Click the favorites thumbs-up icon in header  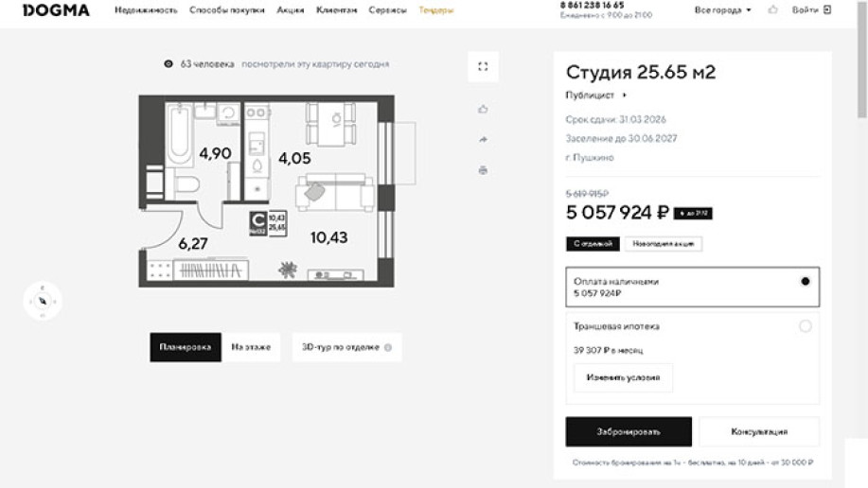click(772, 9)
